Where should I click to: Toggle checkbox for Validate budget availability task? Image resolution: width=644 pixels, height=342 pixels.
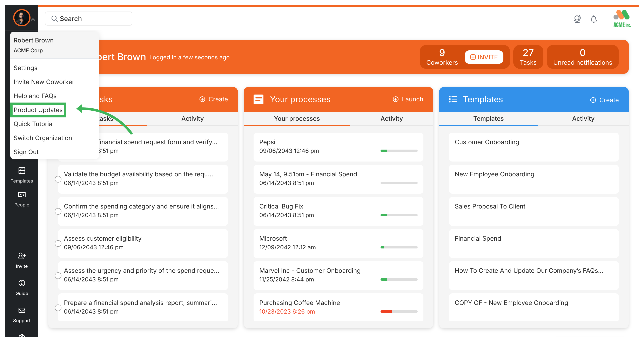(x=58, y=178)
